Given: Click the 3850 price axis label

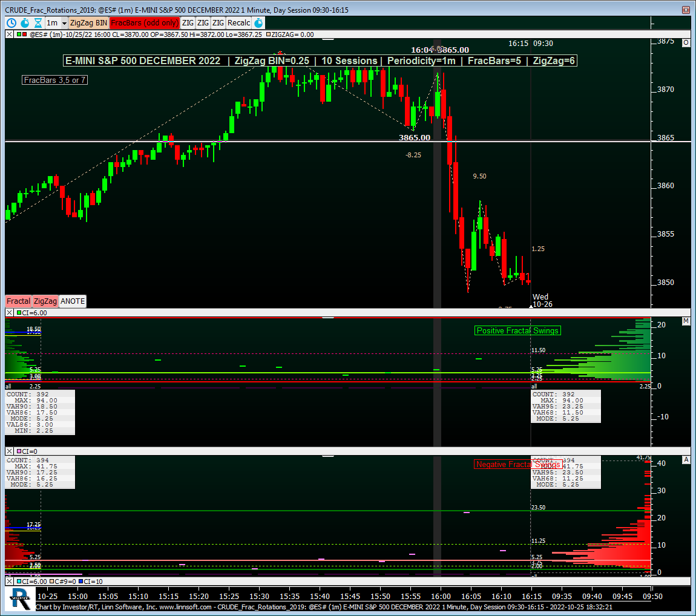Looking at the screenshot, I should (665, 282).
